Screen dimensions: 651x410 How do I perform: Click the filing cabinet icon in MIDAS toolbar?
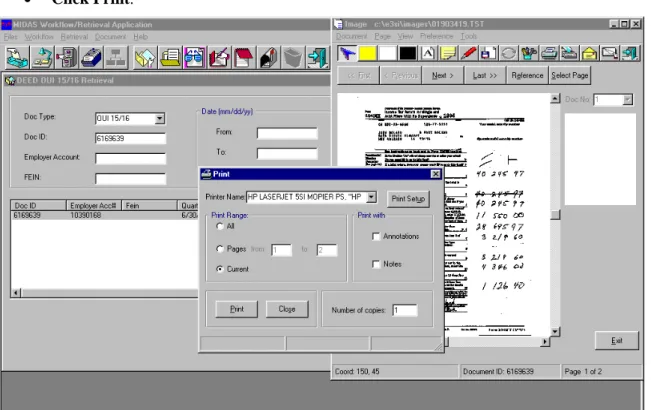(x=67, y=57)
